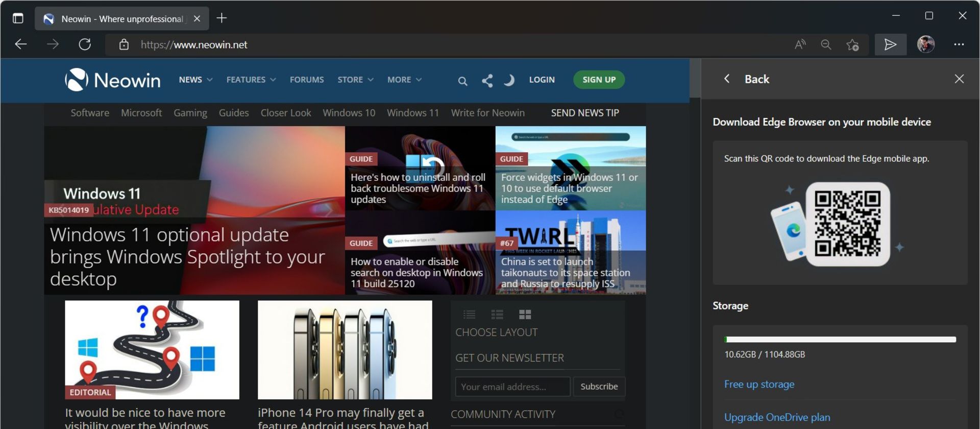Expand the NEWS dropdown menu
The height and width of the screenshot is (429, 980).
pyautogui.click(x=195, y=80)
